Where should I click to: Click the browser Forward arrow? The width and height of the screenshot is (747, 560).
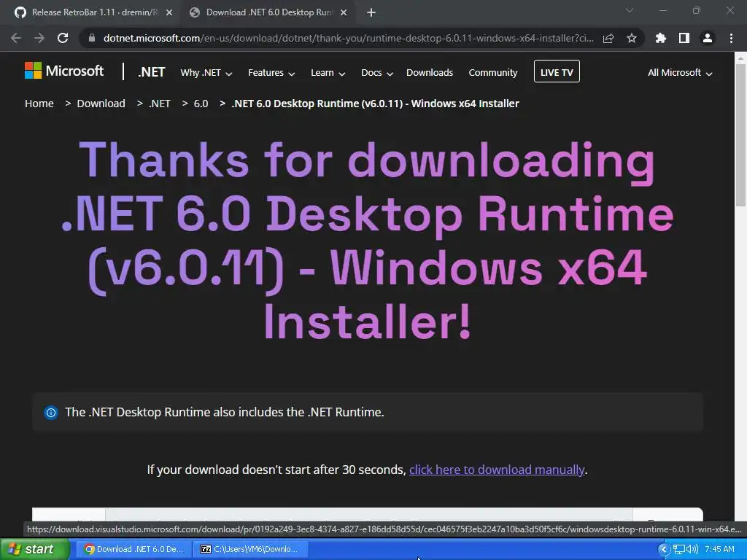coord(39,38)
